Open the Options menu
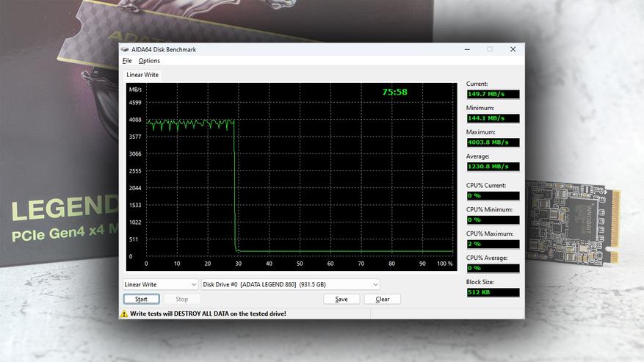The height and width of the screenshot is (362, 644). 149,61
